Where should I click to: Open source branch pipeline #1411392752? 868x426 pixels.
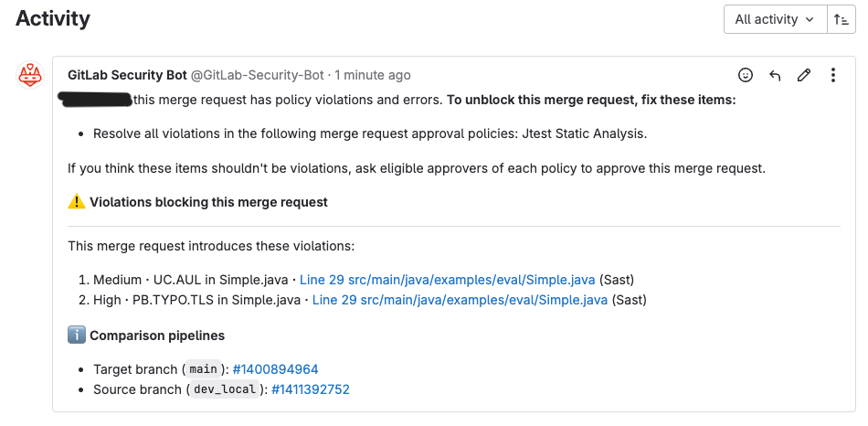(310, 389)
